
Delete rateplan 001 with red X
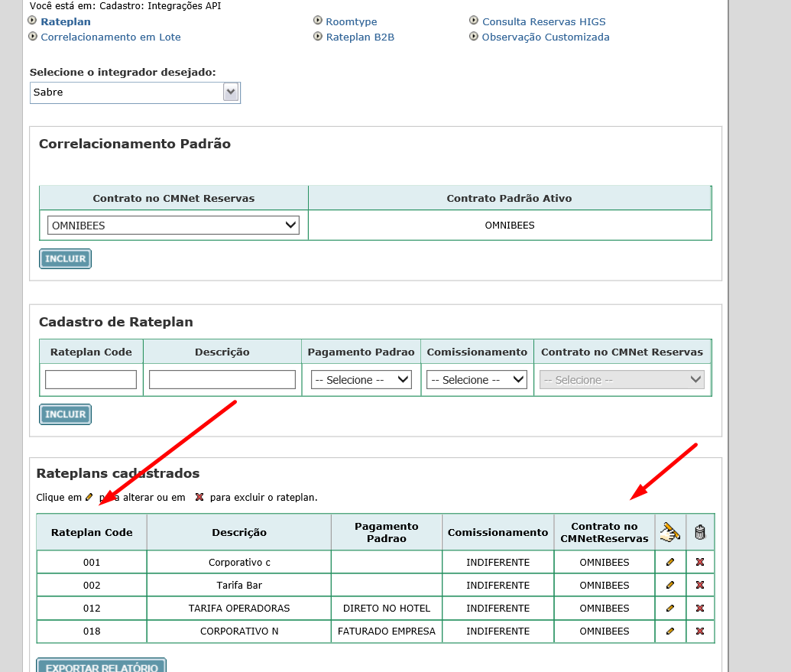[x=700, y=562]
